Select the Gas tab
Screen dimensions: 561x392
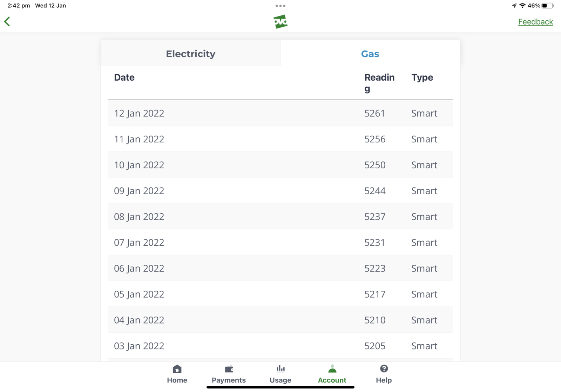point(370,54)
